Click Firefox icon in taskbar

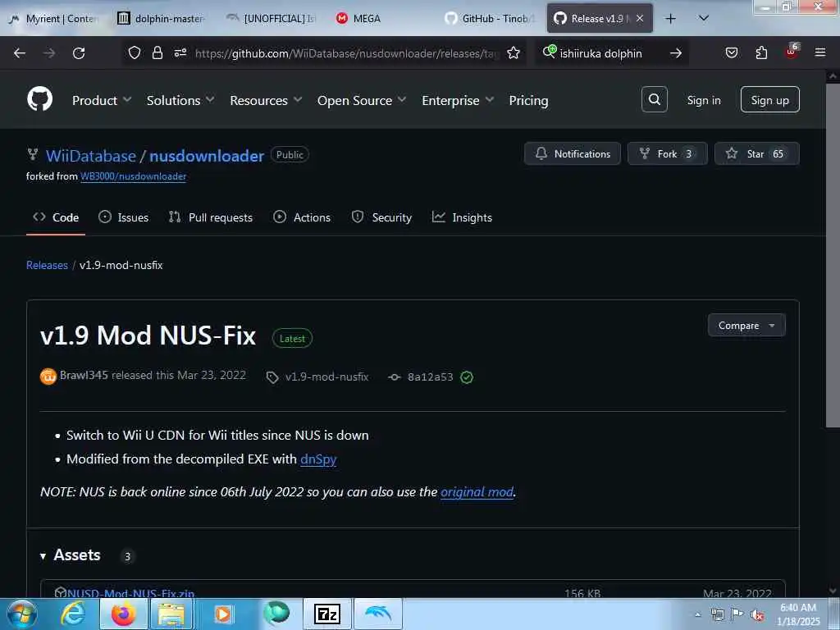(123, 614)
